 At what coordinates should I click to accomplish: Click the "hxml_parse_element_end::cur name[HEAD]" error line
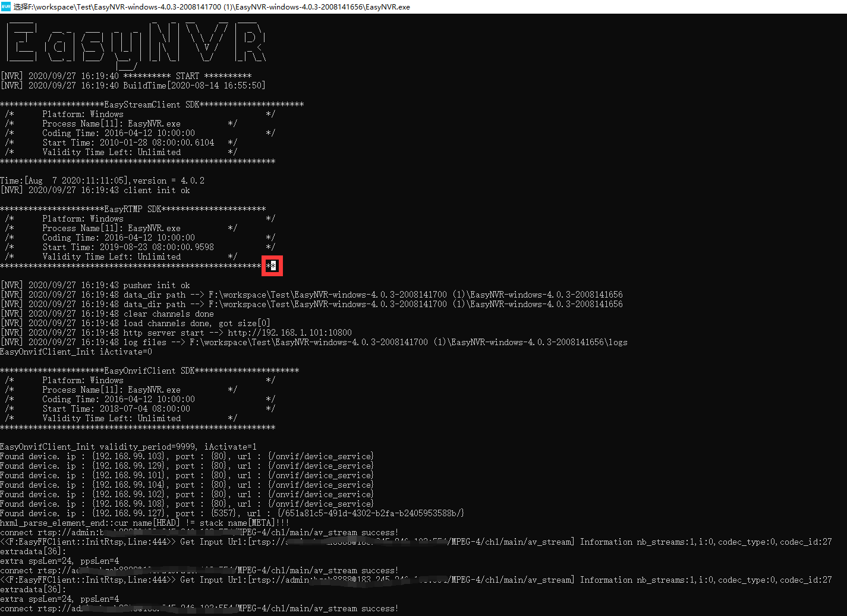145,523
